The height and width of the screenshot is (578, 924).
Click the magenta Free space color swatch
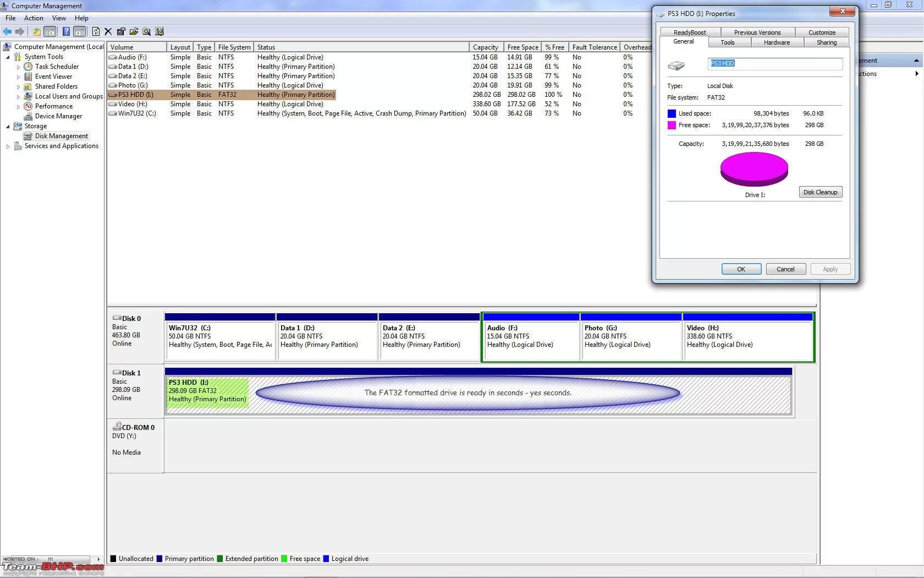pos(672,125)
